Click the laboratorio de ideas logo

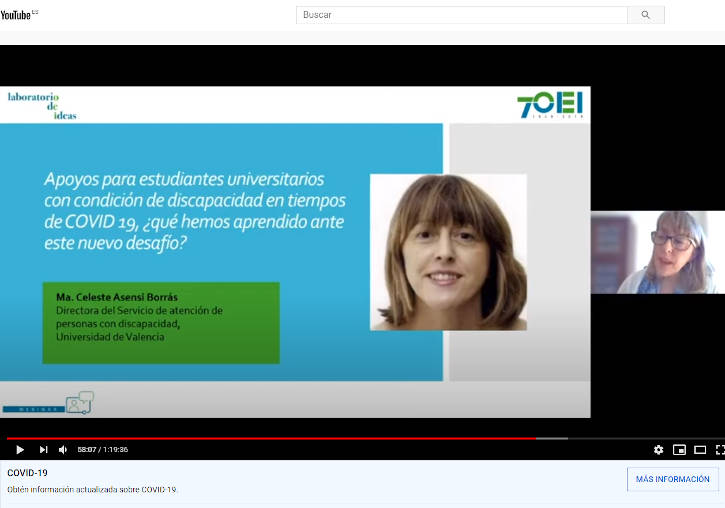coord(42,105)
